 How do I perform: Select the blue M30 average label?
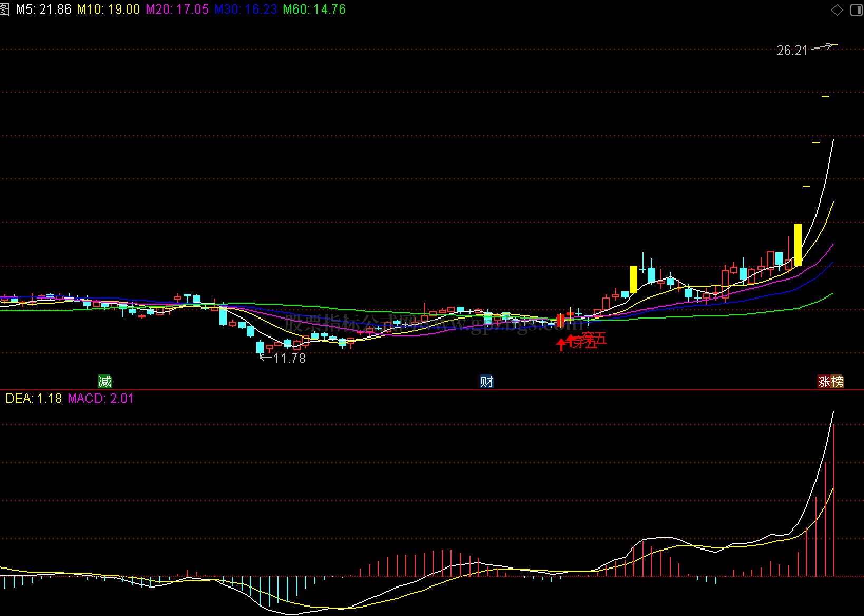pos(246,9)
